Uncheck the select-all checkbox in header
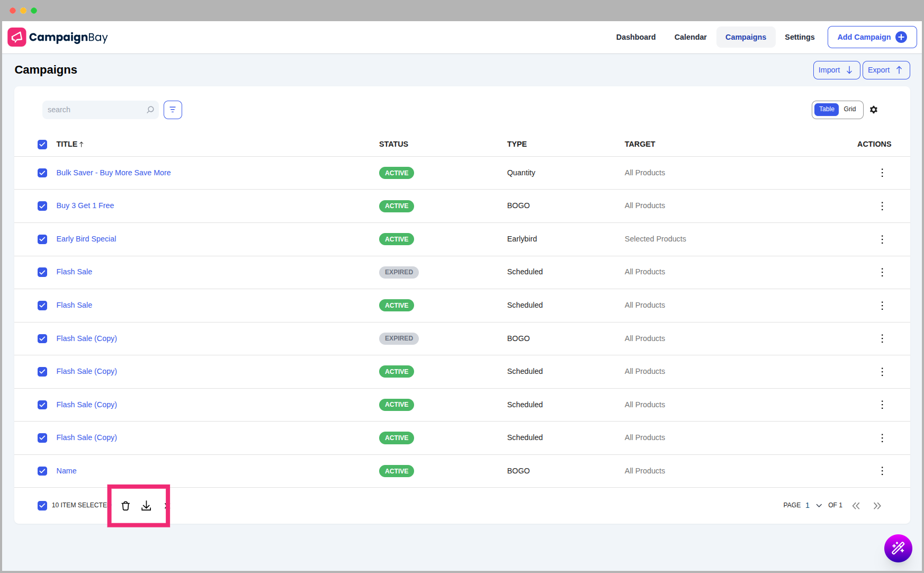 coord(42,144)
